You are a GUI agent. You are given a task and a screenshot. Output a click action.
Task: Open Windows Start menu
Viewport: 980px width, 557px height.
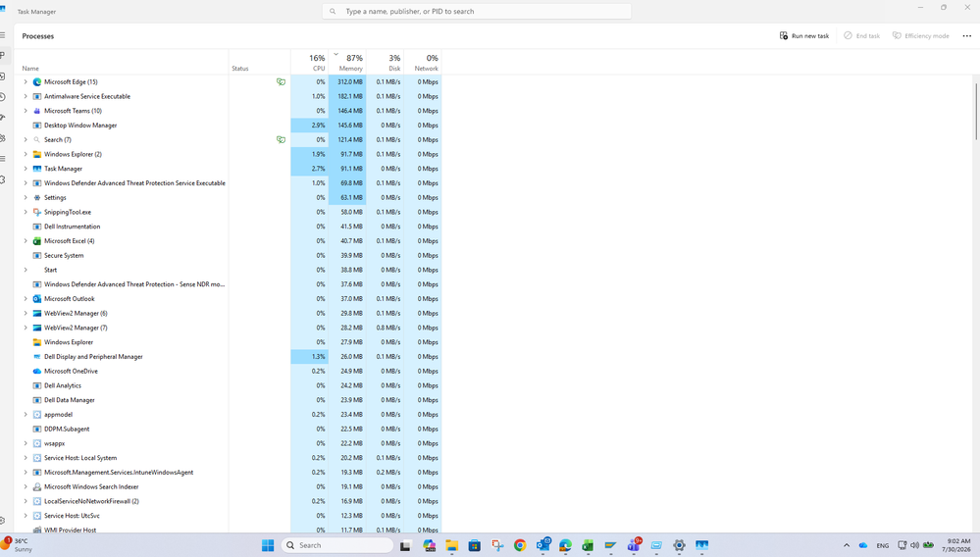point(268,545)
